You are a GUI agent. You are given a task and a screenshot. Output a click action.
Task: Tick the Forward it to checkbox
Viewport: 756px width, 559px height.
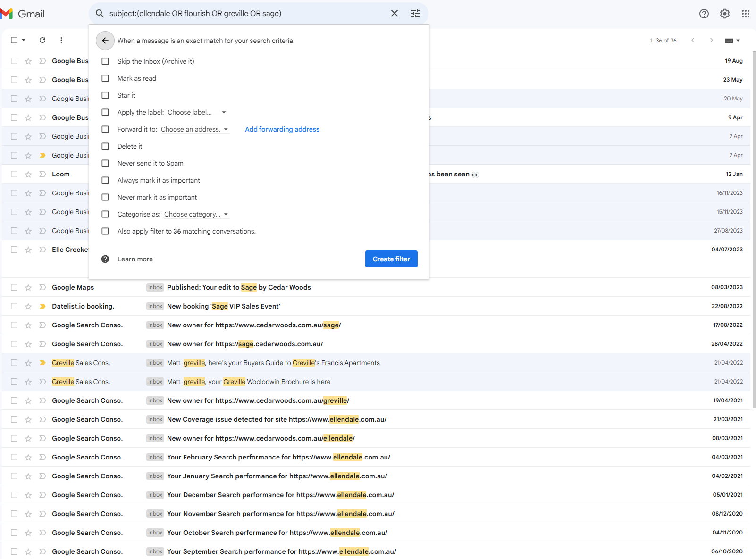coord(105,129)
